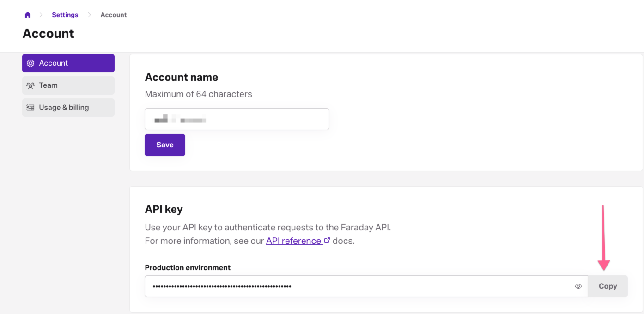
Task: Click the external link icon after API reference
Action: point(327,241)
